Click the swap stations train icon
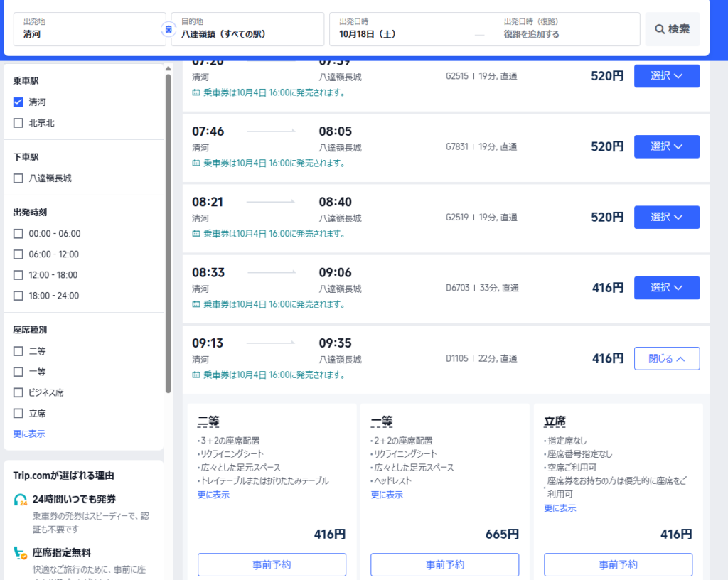728x580 pixels. click(x=168, y=29)
